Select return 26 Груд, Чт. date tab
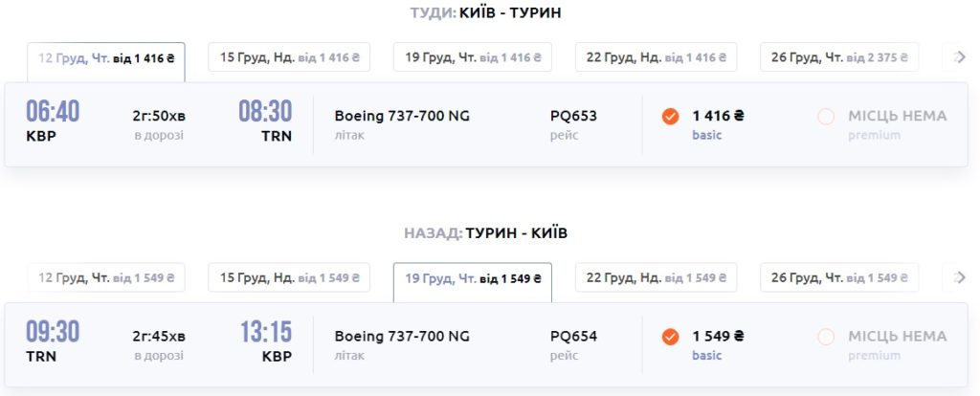Screen dimensions: 980x396 (839, 277)
